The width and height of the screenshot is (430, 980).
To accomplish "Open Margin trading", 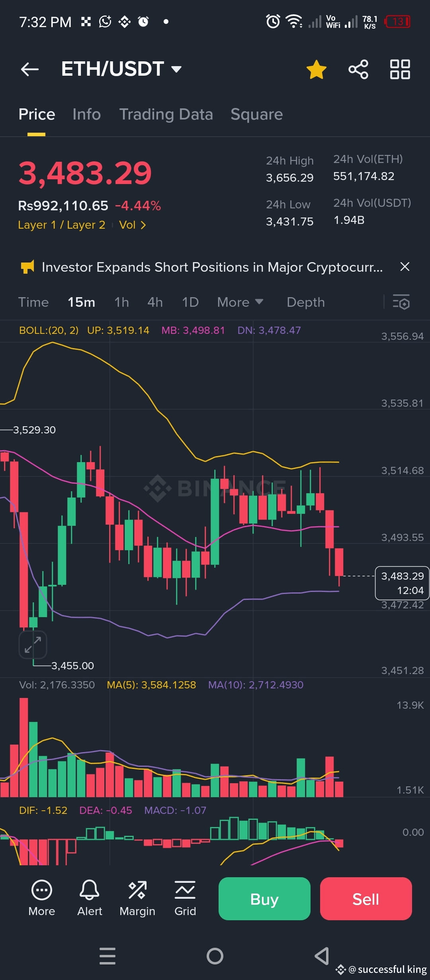I will [137, 898].
